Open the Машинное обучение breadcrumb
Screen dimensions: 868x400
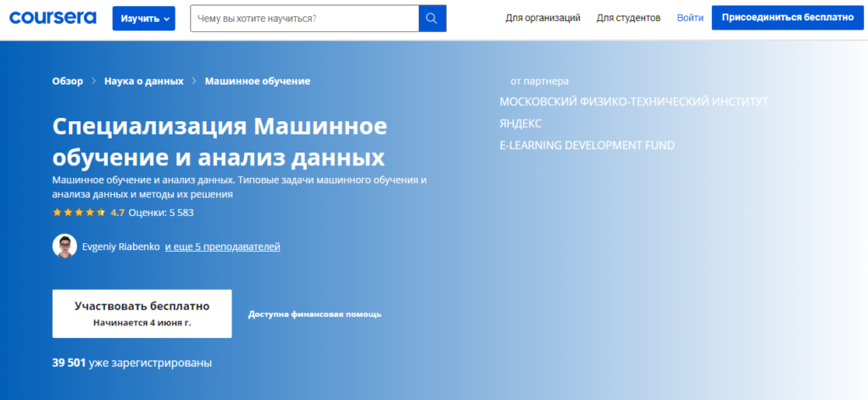point(258,81)
